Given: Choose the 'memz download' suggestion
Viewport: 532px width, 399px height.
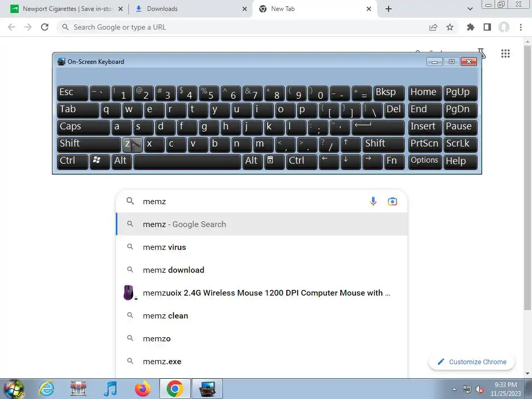Looking at the screenshot, I should click(x=262, y=270).
